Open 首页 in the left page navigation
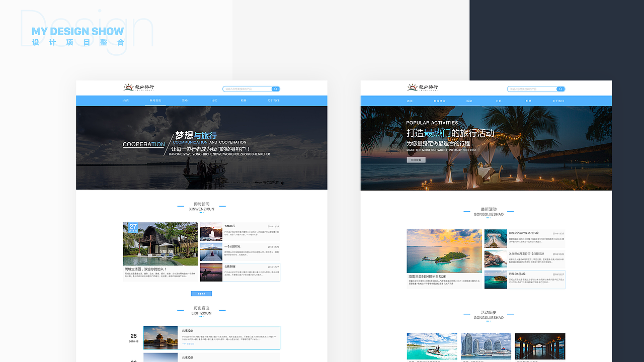Image resolution: width=644 pixels, height=362 pixels. tap(126, 101)
